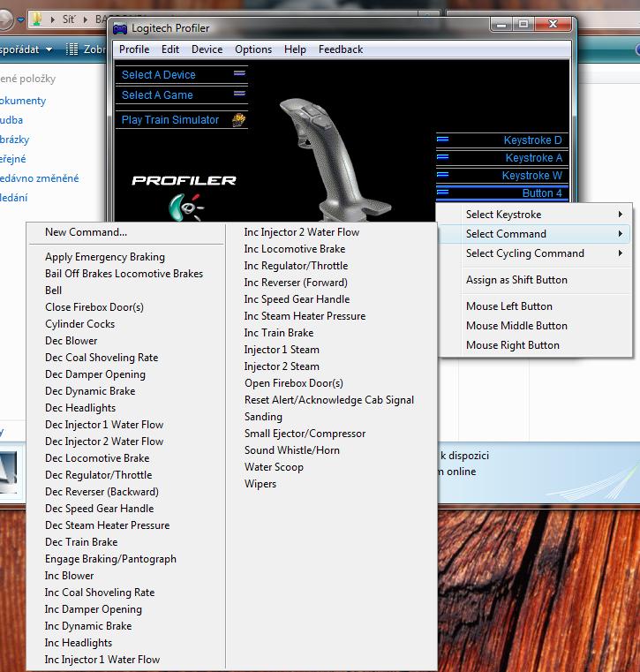Select Cylinder Cocks command
The height and width of the screenshot is (672, 640).
[80, 324]
